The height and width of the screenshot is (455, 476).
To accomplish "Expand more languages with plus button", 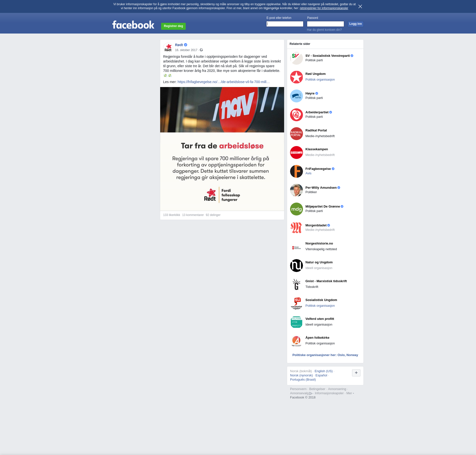I will (356, 373).
